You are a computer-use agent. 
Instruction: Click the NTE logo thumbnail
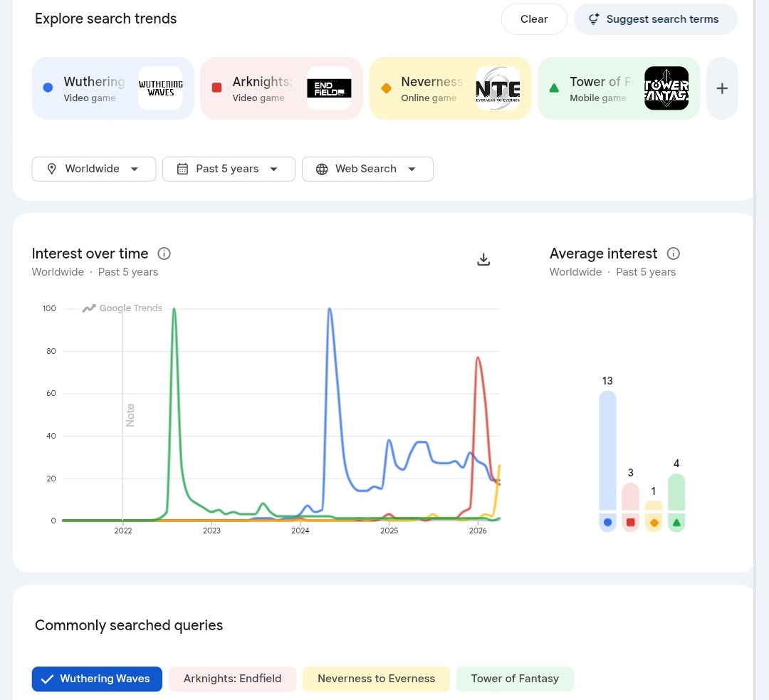[498, 88]
